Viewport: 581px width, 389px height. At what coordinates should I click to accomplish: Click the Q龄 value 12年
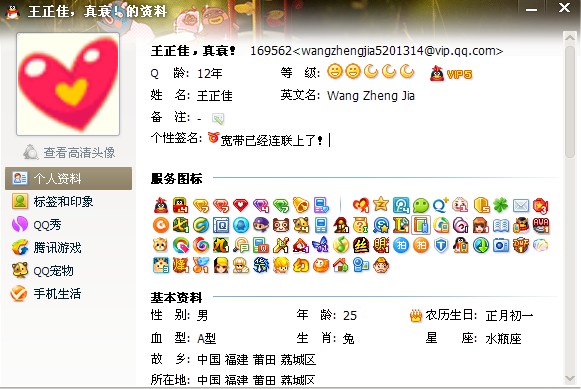(209, 73)
